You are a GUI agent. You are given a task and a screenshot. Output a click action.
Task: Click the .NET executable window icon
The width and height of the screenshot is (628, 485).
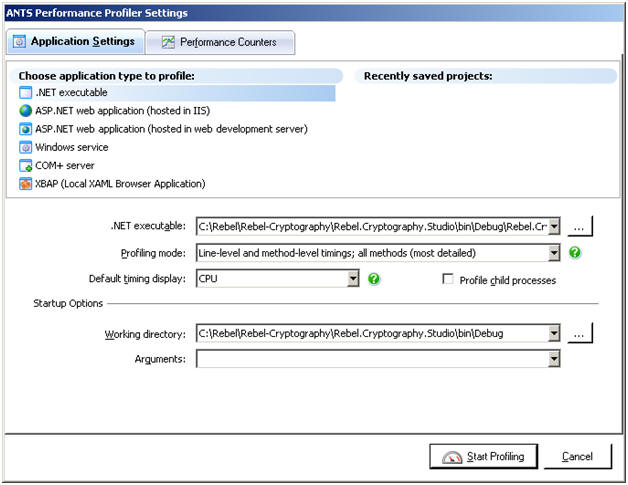click(25, 93)
